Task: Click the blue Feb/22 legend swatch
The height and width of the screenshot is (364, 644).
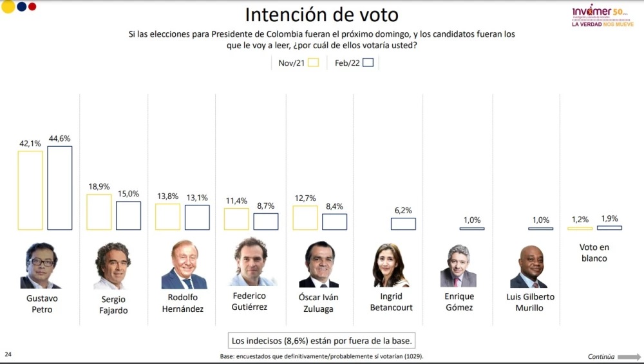Action: [368, 62]
